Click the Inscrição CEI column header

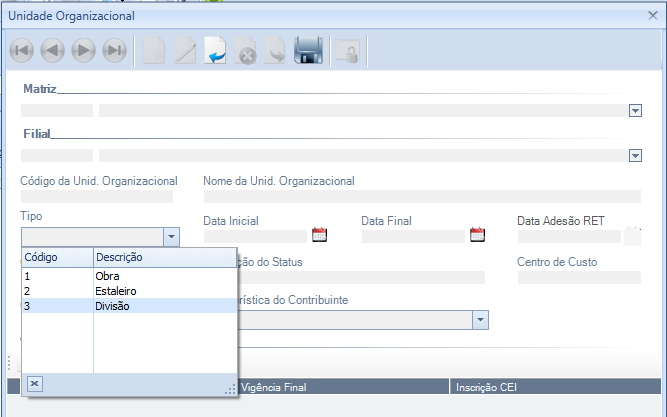(555, 387)
